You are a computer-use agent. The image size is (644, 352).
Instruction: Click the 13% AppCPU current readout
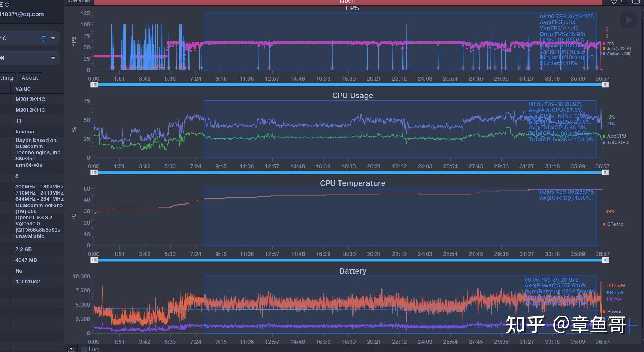610,117
